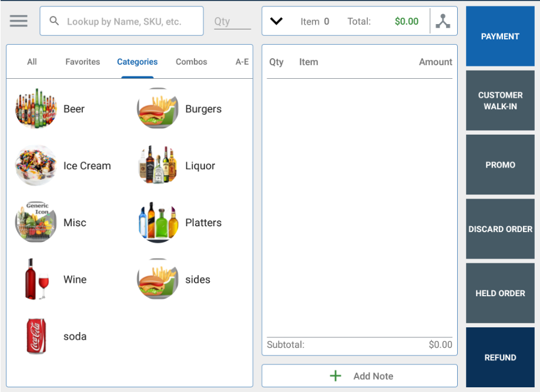Open the HELD ORDER list
540x392 pixels.
coord(500,293)
